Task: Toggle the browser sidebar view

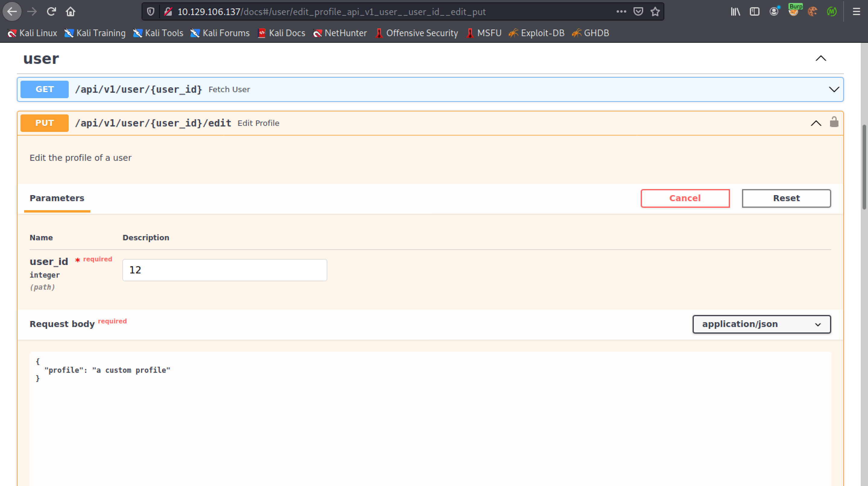Action: (754, 12)
